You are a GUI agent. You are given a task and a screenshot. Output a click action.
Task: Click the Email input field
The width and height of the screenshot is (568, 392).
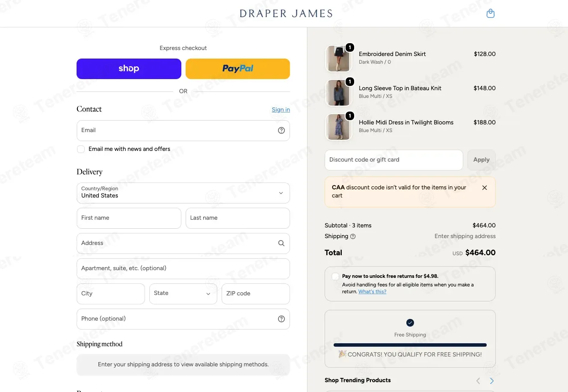[x=183, y=130]
